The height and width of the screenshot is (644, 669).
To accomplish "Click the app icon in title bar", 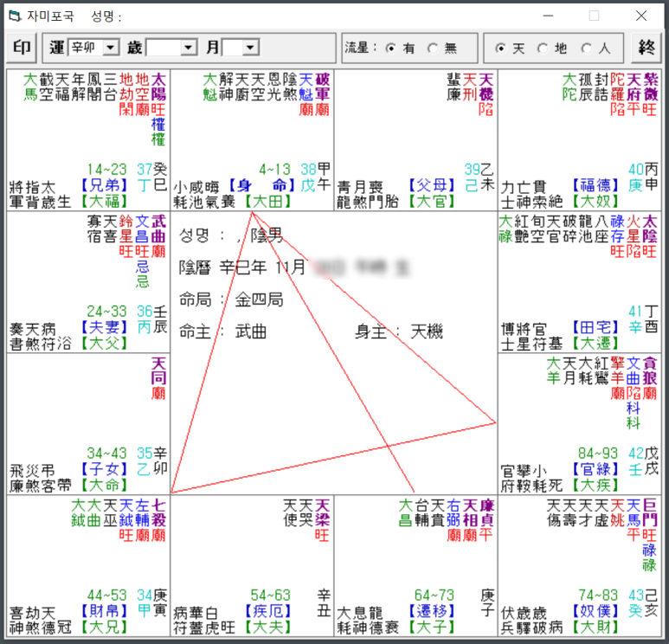I will (16, 16).
